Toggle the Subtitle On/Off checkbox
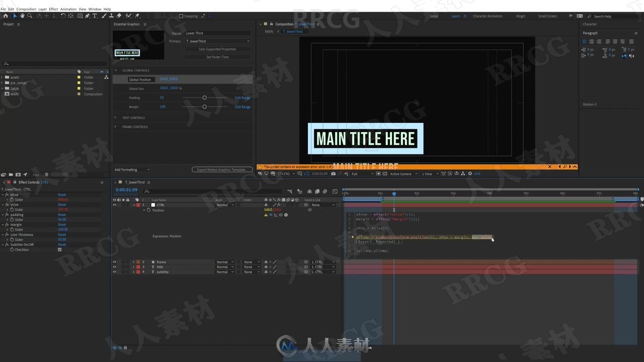Viewport: 644px width, 362px height. tap(59, 250)
